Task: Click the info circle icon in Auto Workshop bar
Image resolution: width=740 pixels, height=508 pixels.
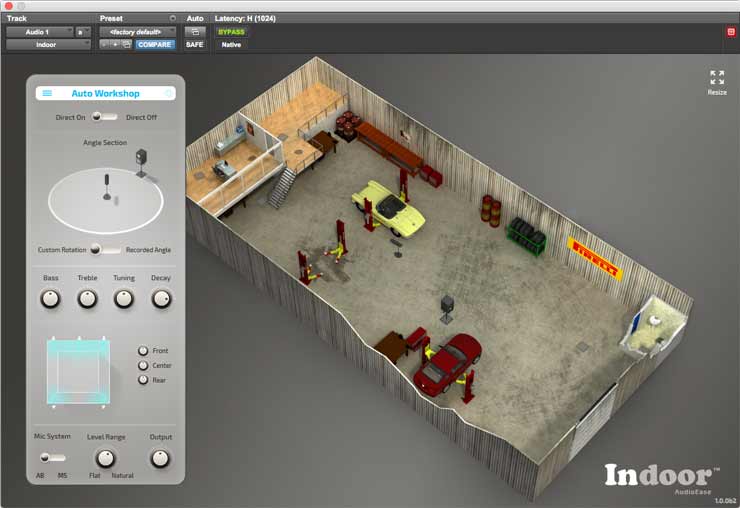Action: click(x=168, y=93)
